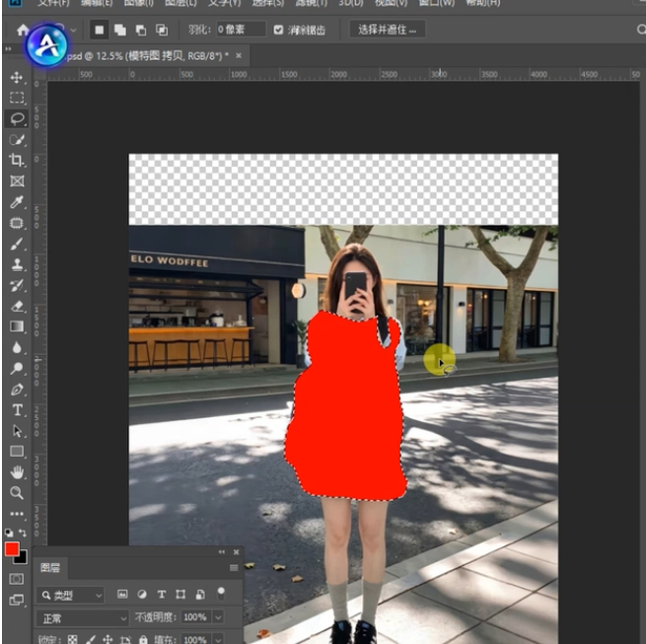
Task: Expand the fill slider dropdown arrow
Action: (x=218, y=640)
